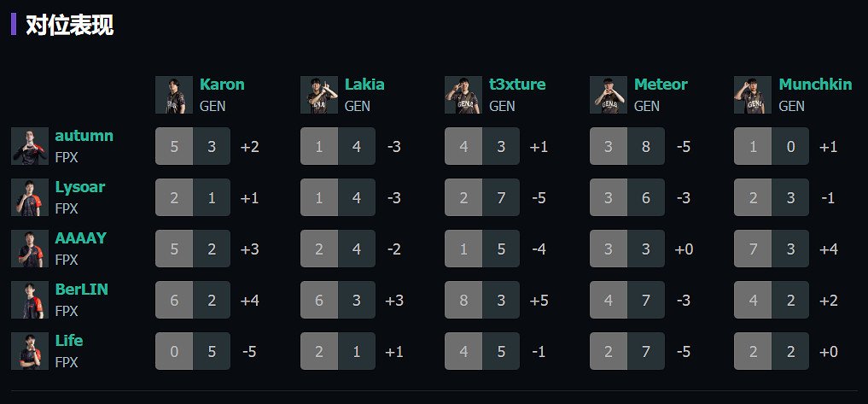Image resolution: width=868 pixels, height=404 pixels.
Task: Click Meteor's player portrait photo
Action: click(609, 95)
